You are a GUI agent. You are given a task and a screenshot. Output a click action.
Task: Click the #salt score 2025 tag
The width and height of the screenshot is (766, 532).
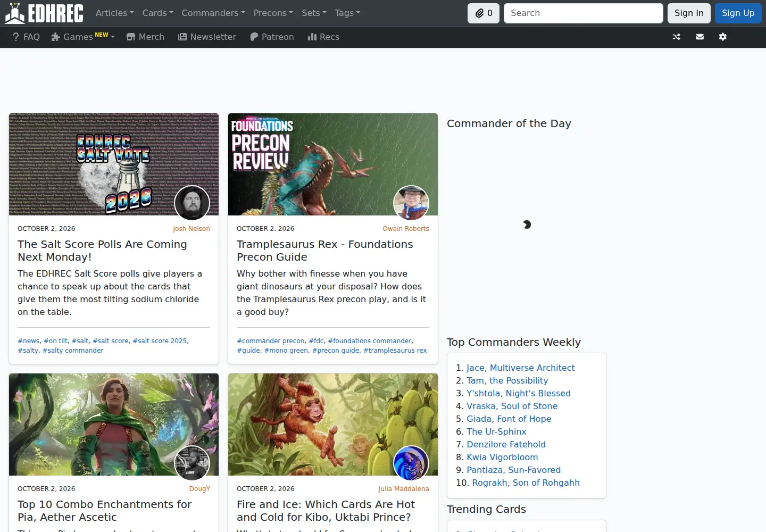click(x=160, y=341)
